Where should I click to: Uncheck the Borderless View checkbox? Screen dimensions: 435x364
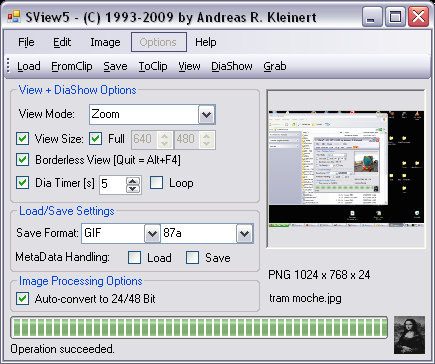23,160
